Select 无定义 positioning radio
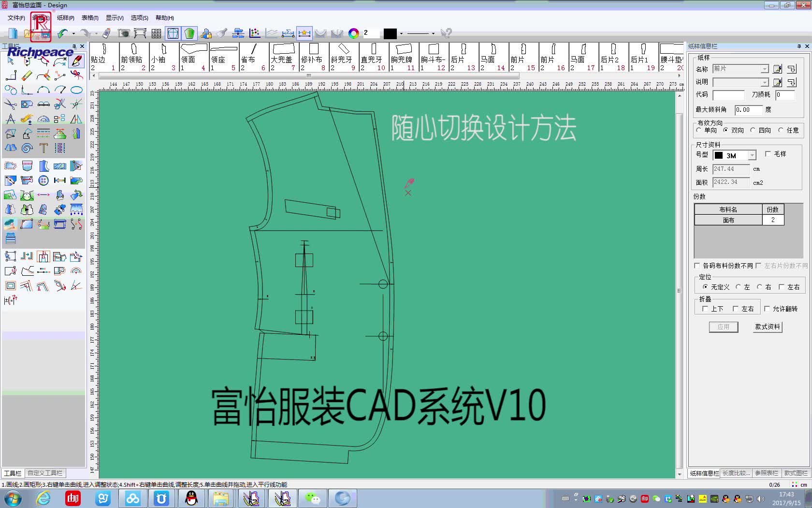The image size is (812, 508). pos(705,287)
